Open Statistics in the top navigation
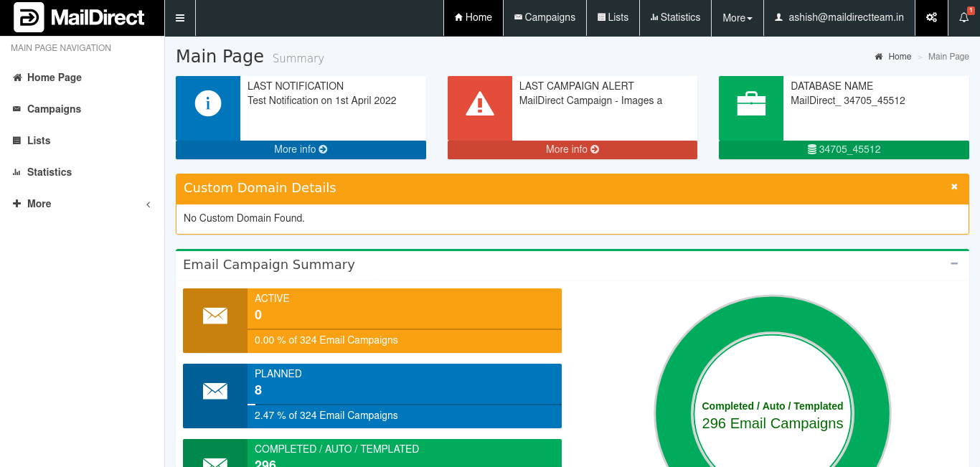Image resolution: width=980 pixels, height=467 pixels. (675, 18)
